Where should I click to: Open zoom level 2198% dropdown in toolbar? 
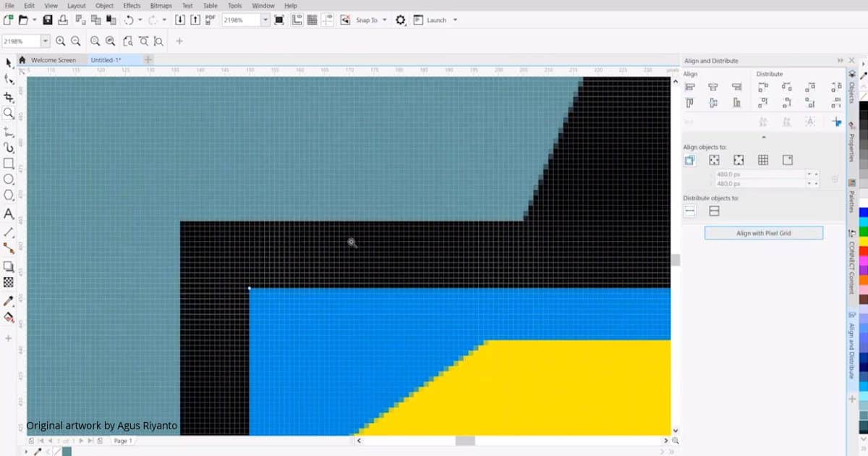[265, 20]
